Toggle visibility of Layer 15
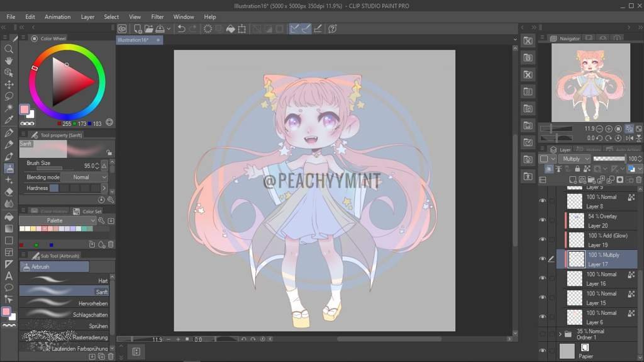 tap(543, 297)
